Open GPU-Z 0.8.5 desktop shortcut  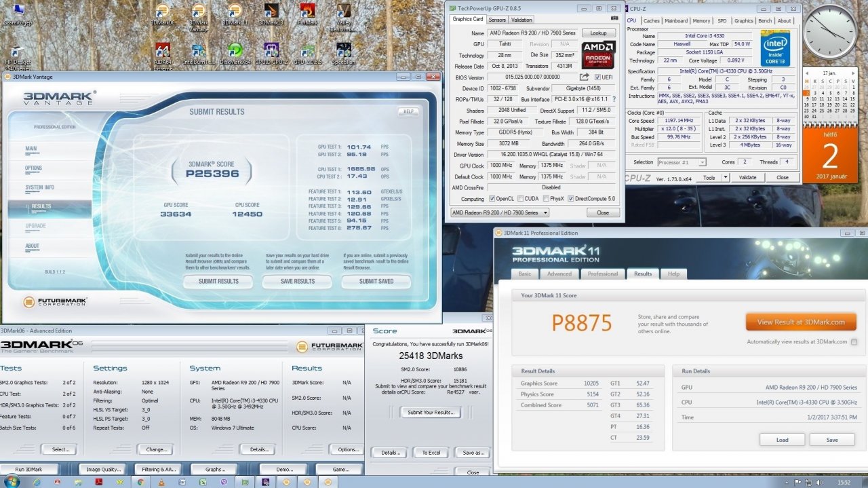tap(308, 53)
